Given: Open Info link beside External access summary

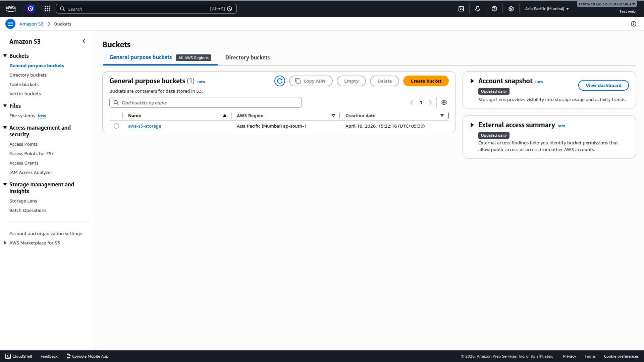Looking at the screenshot, I should click(x=561, y=126).
